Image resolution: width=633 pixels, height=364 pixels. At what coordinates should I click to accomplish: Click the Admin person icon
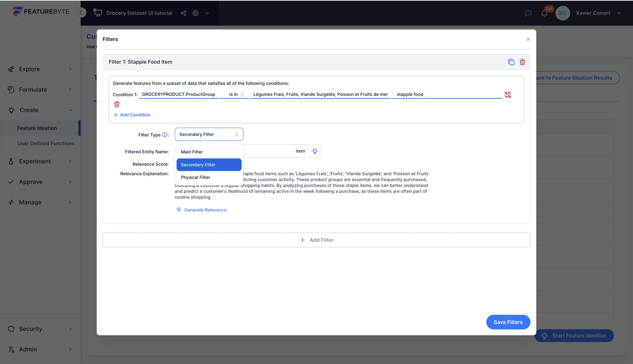(x=11, y=349)
